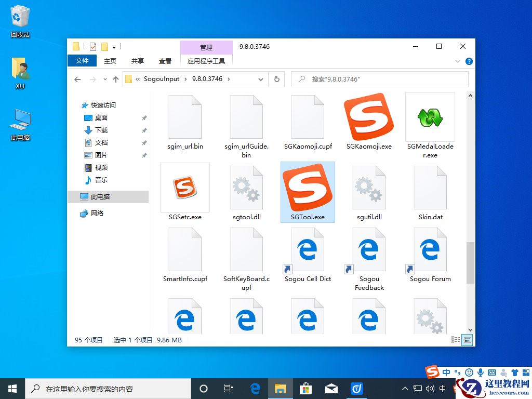Open the Sogou emoji picker smiley icon
The height and width of the screenshot is (399, 532).
469,372
